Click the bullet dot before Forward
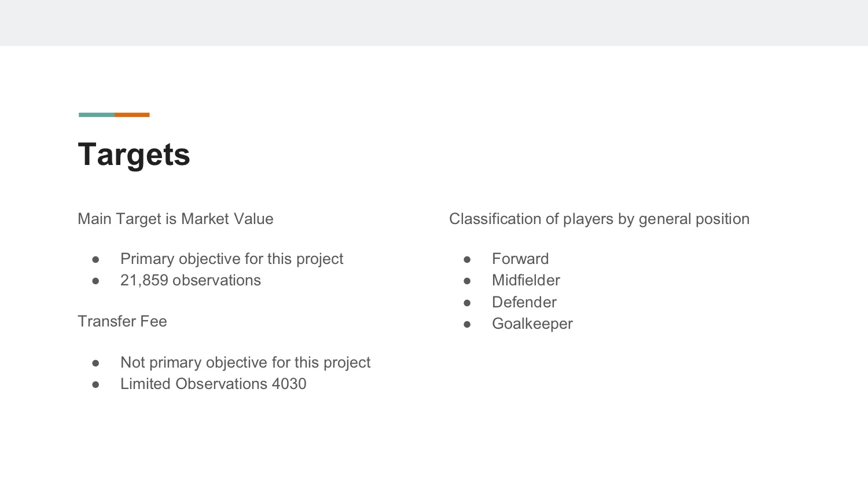 (x=468, y=259)
